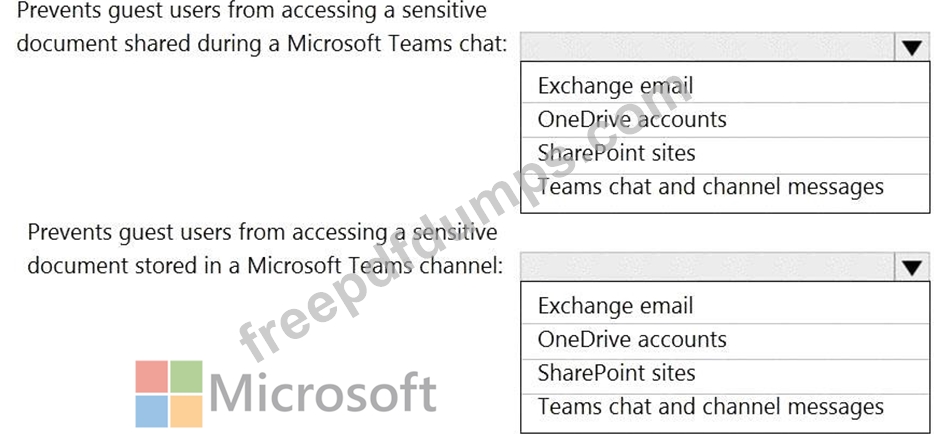934x434 pixels.
Task: Click the yellow square of the Microsoft logo
Action: [x=186, y=411]
